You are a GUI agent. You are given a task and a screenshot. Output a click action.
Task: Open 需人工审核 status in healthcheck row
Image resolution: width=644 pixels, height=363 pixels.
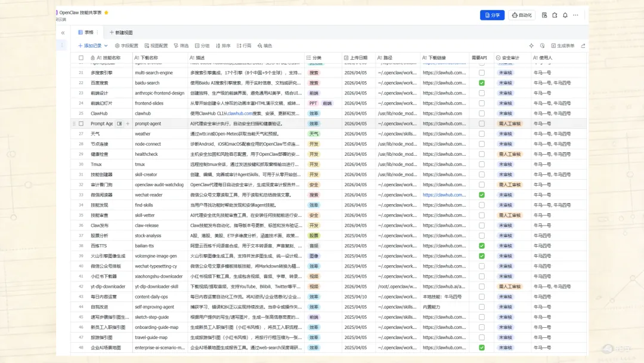tap(510, 154)
